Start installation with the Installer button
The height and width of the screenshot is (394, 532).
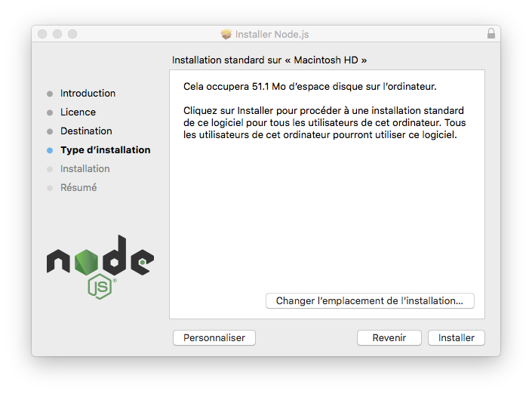coord(457,338)
